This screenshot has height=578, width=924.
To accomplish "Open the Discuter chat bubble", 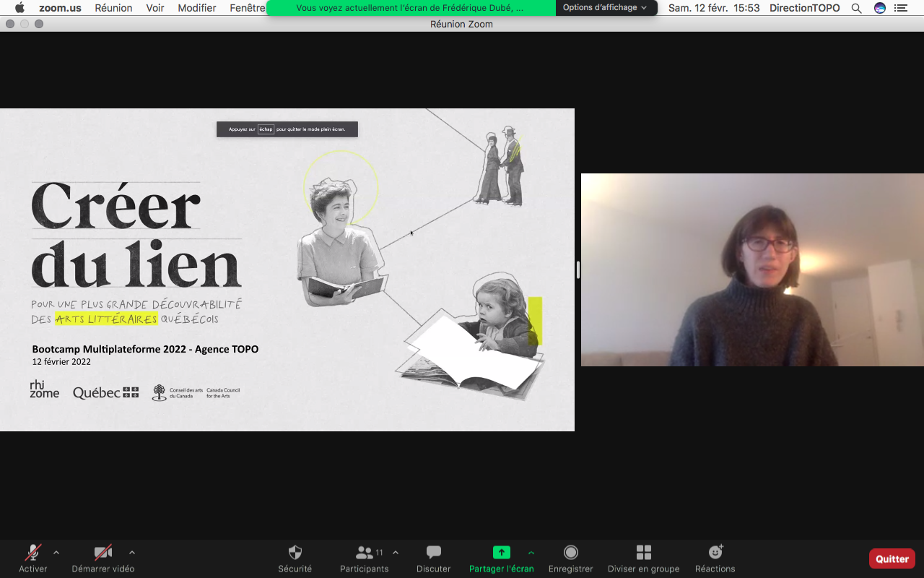I will (x=433, y=553).
